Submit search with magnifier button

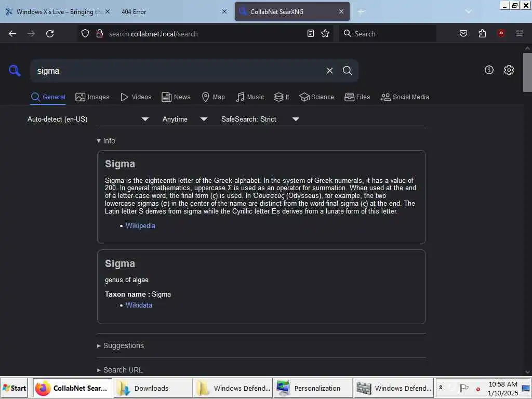[347, 71]
